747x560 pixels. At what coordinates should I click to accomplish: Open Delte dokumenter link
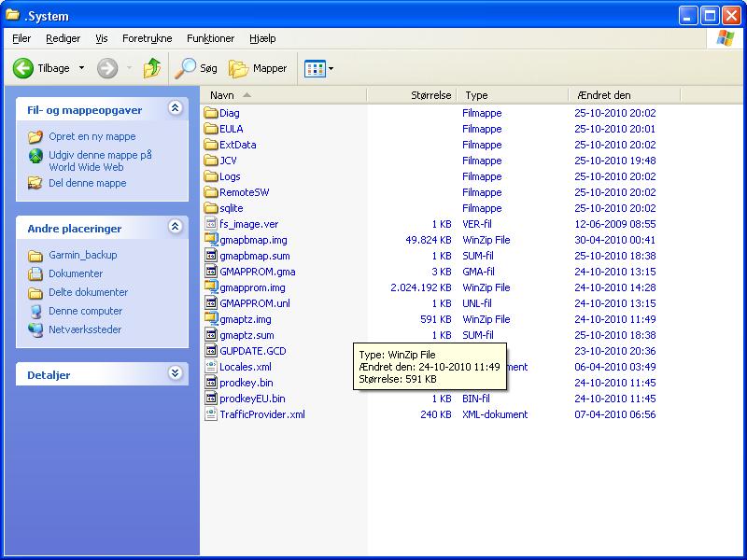tap(88, 292)
